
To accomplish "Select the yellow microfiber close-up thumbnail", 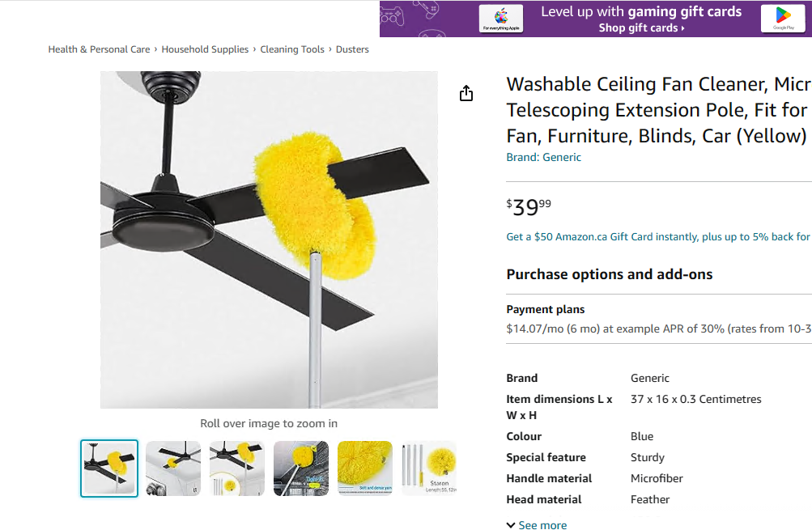I will tap(365, 469).
